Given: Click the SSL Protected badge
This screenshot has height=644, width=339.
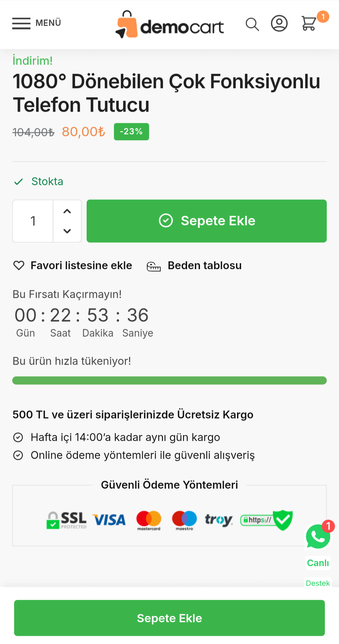Looking at the screenshot, I should 67,520.
